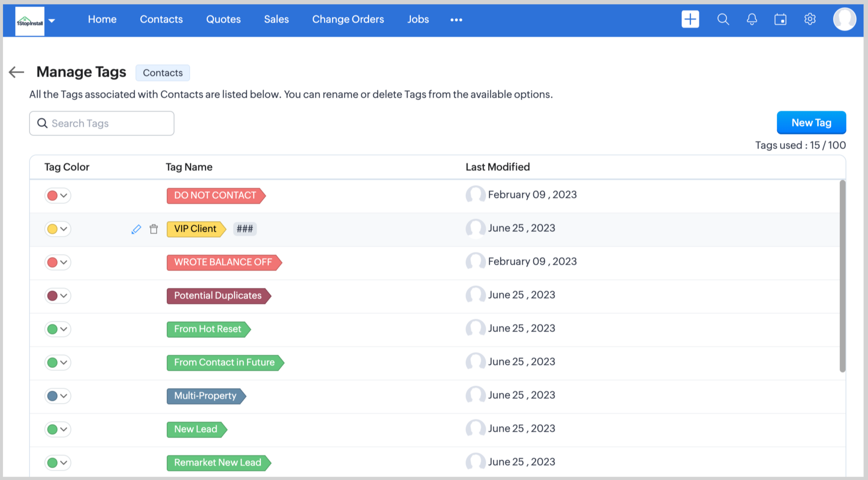Click the trash delete icon for VIP Client
Viewport: 868px width, 480px height.
[x=154, y=229]
